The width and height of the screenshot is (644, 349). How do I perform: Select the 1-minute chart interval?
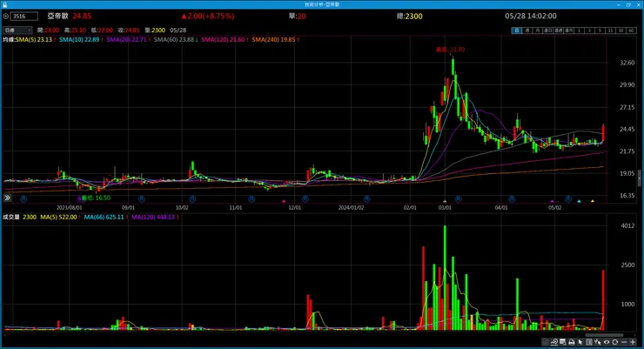tap(579, 30)
